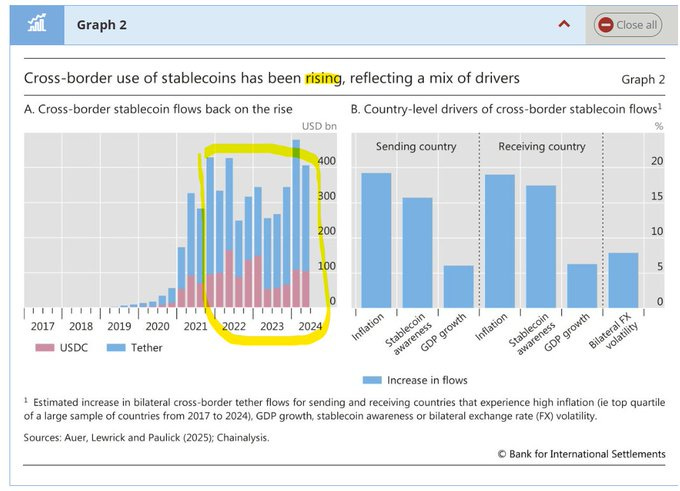Click the Graph 2 header title

101,25
